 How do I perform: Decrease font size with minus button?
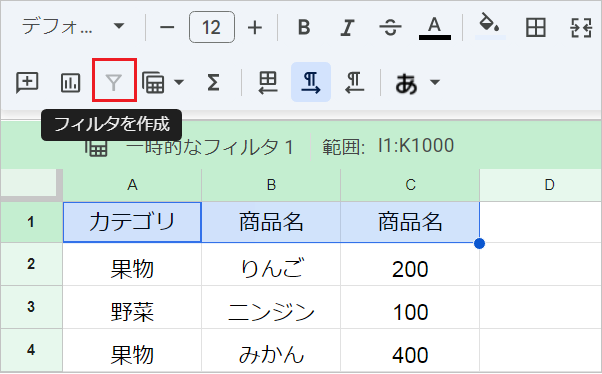(167, 27)
